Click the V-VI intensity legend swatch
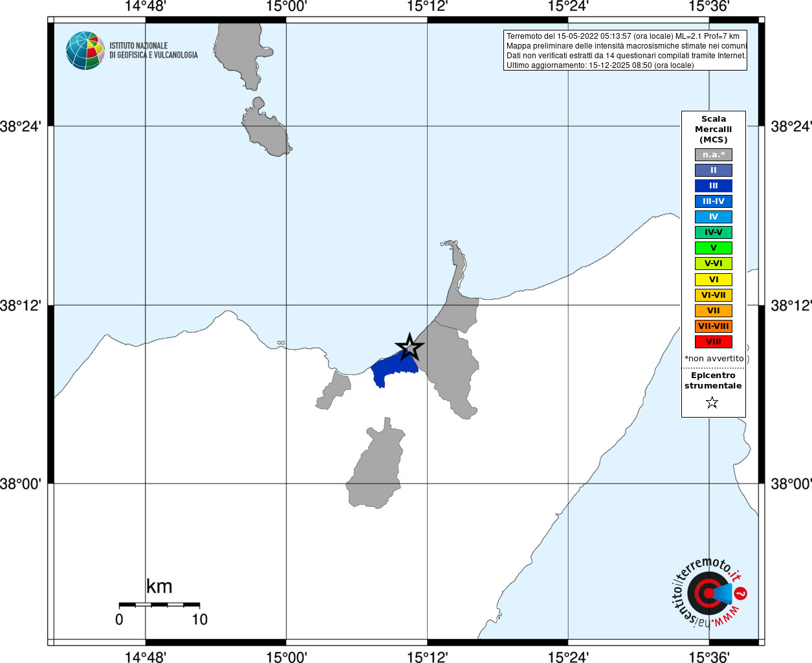The height and width of the screenshot is (663, 812). (x=714, y=264)
